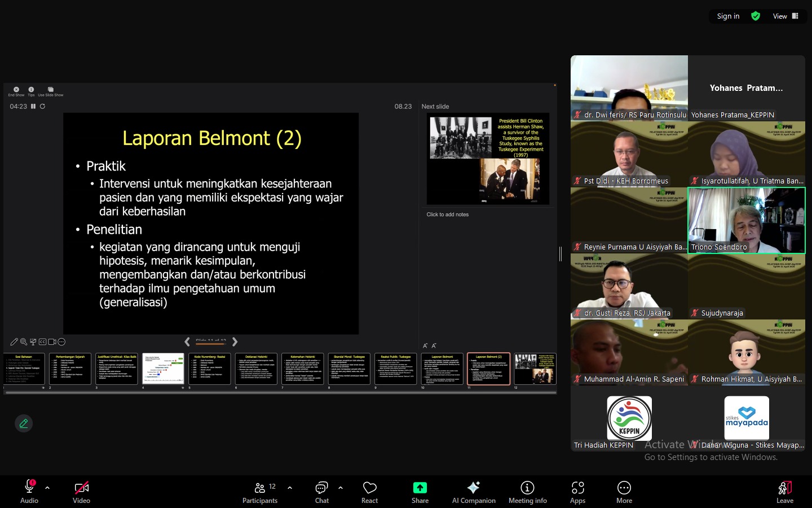Click the Sujudynaraja participant tile

click(747, 286)
